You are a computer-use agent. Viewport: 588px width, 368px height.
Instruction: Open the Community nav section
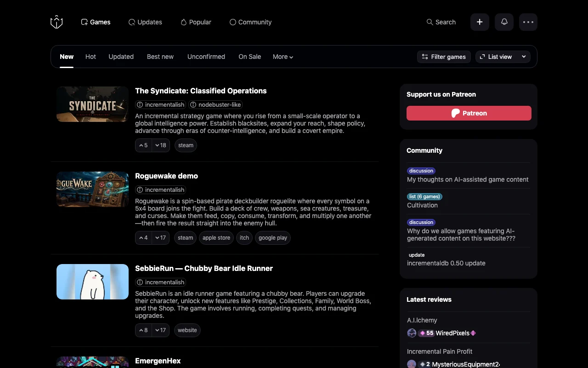pos(250,22)
